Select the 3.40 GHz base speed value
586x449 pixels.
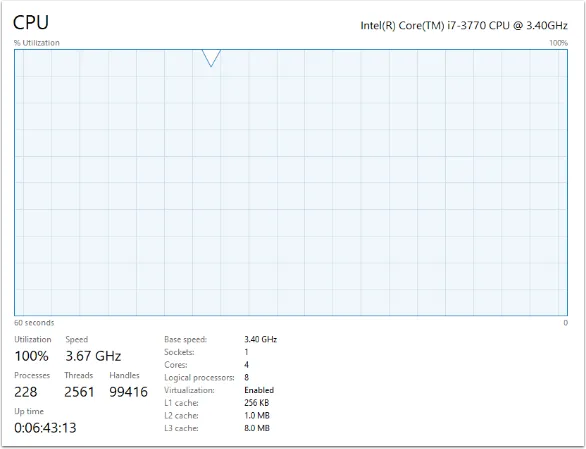[x=260, y=339]
